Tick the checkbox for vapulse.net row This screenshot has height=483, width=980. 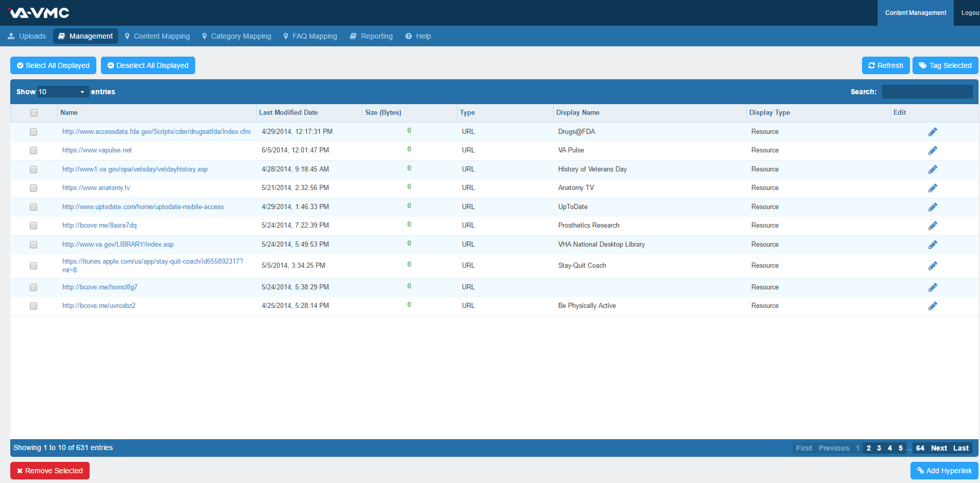click(33, 150)
